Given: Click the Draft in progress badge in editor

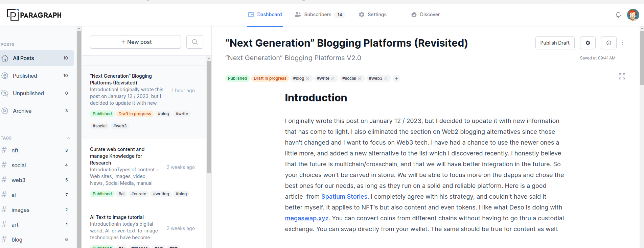Looking at the screenshot, I should point(270,78).
